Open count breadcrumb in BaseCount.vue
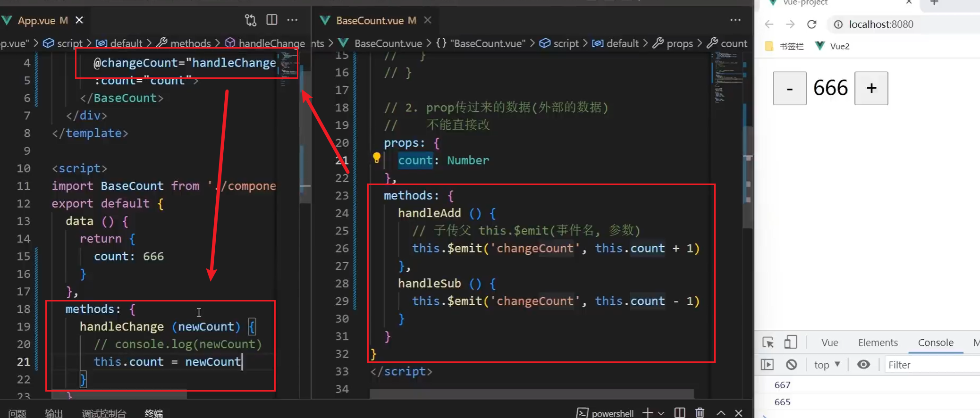 coord(727,43)
